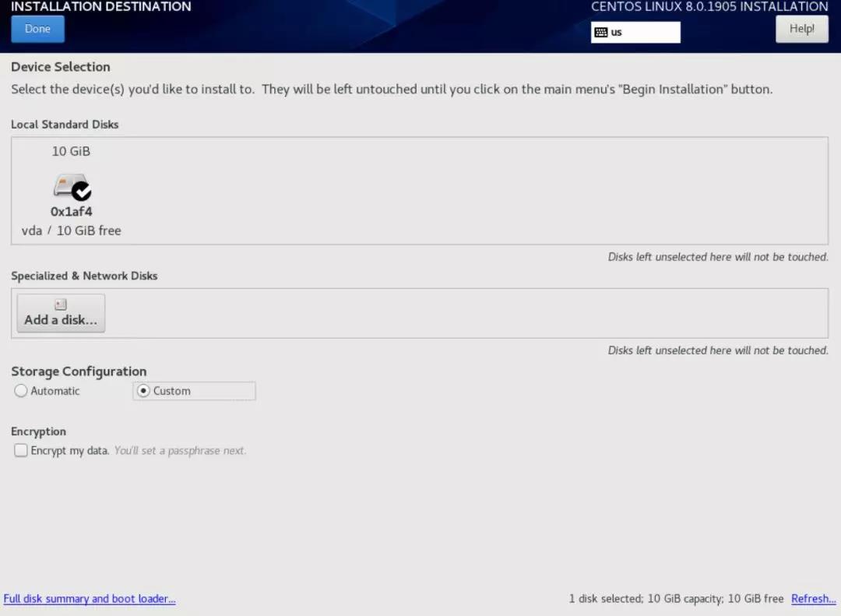Image resolution: width=841 pixels, height=616 pixels.
Task: Click the Local Standard Disks label
Action: point(65,125)
